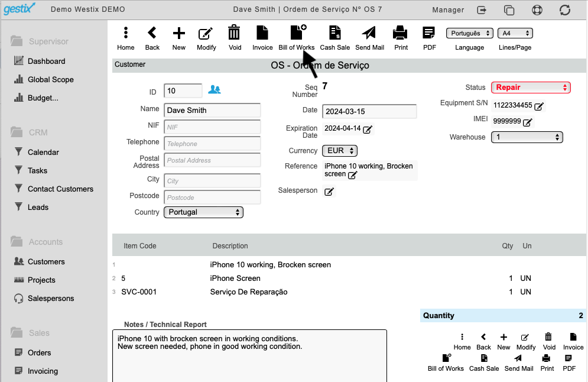Expand the Currency EUR selector
The width and height of the screenshot is (588, 382).
pyautogui.click(x=340, y=151)
